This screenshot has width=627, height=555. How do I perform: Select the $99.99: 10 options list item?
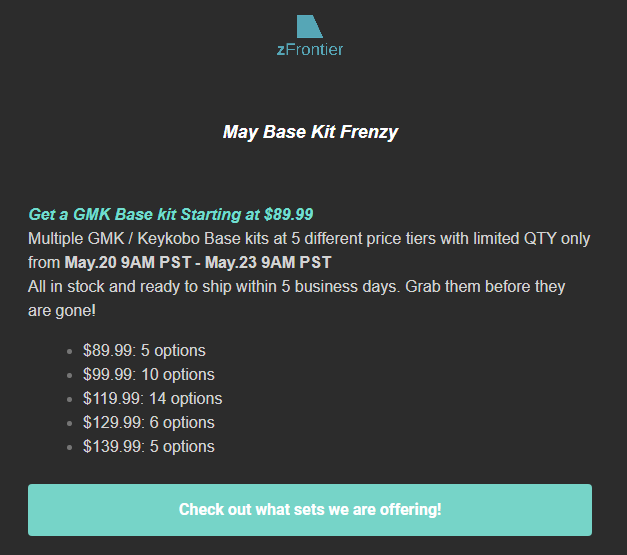[x=149, y=375]
